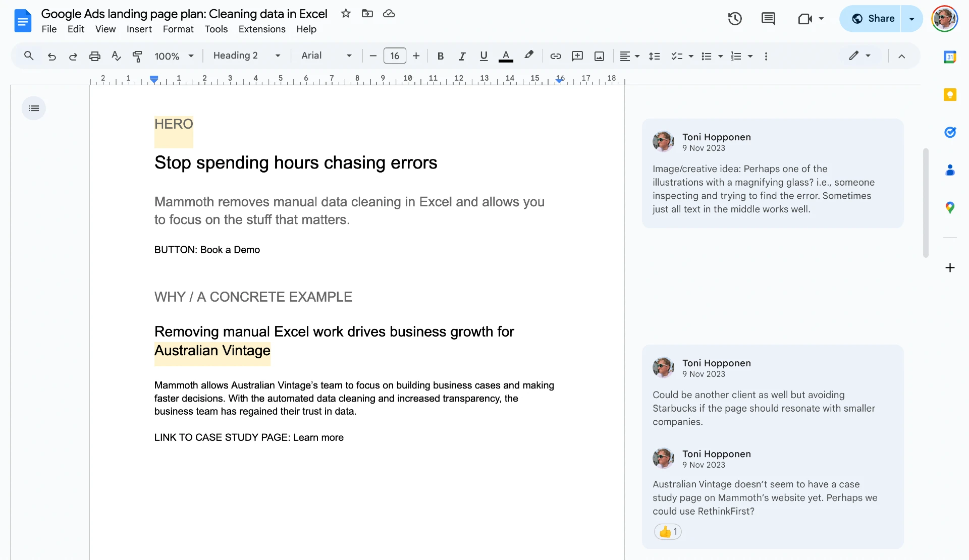Open the Insert menu
Screen dimensions: 969x560
(139, 29)
